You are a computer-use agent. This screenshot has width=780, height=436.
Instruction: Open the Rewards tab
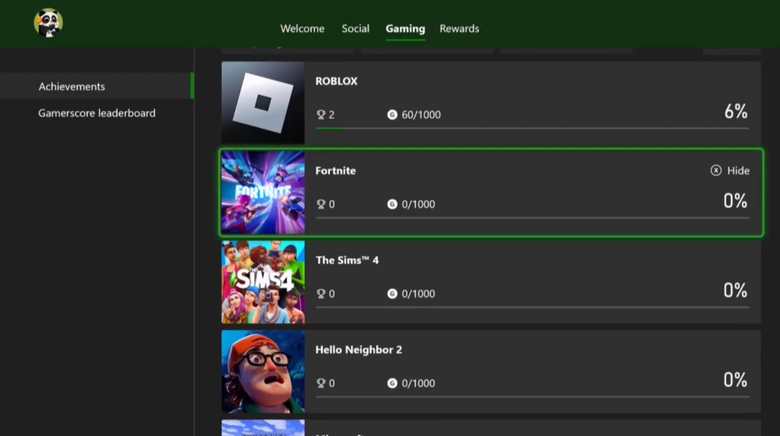tap(459, 29)
